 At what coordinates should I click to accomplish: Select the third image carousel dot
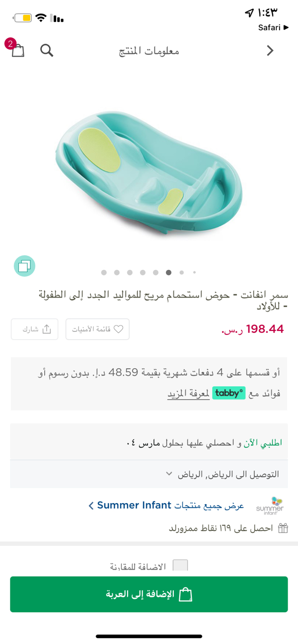click(x=130, y=272)
